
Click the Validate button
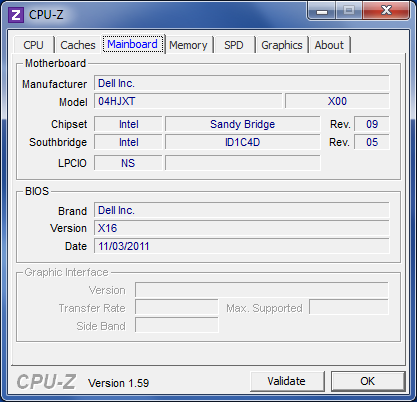(287, 381)
